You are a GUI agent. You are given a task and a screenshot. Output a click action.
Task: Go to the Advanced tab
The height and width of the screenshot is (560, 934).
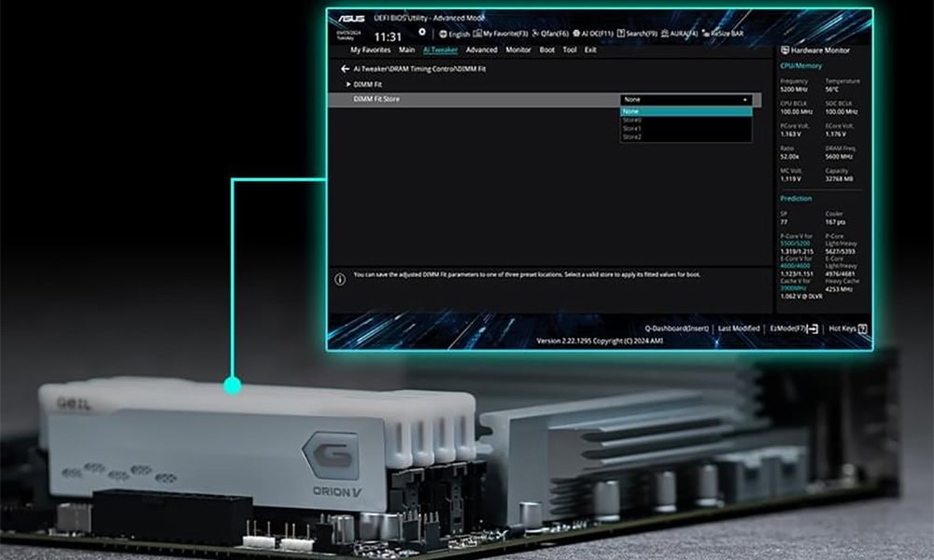(x=481, y=50)
